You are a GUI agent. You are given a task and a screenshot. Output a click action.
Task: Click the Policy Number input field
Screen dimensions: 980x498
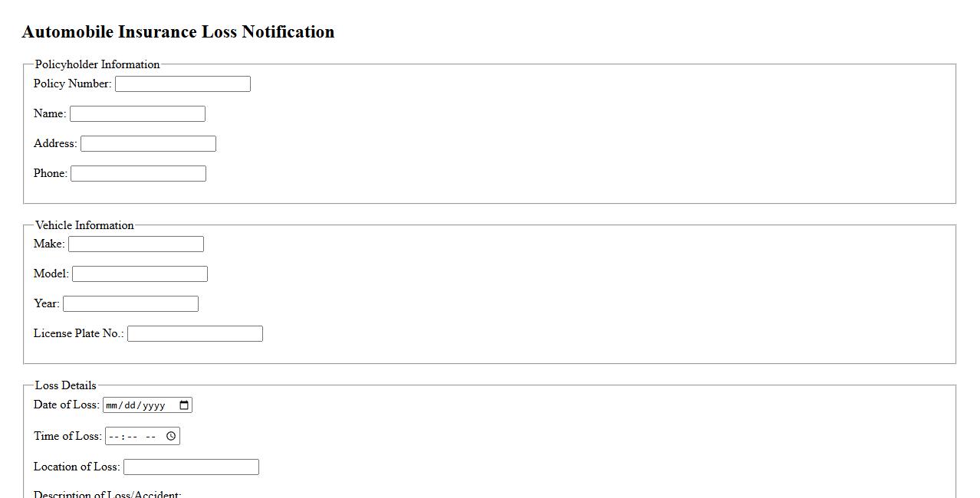pyautogui.click(x=183, y=84)
